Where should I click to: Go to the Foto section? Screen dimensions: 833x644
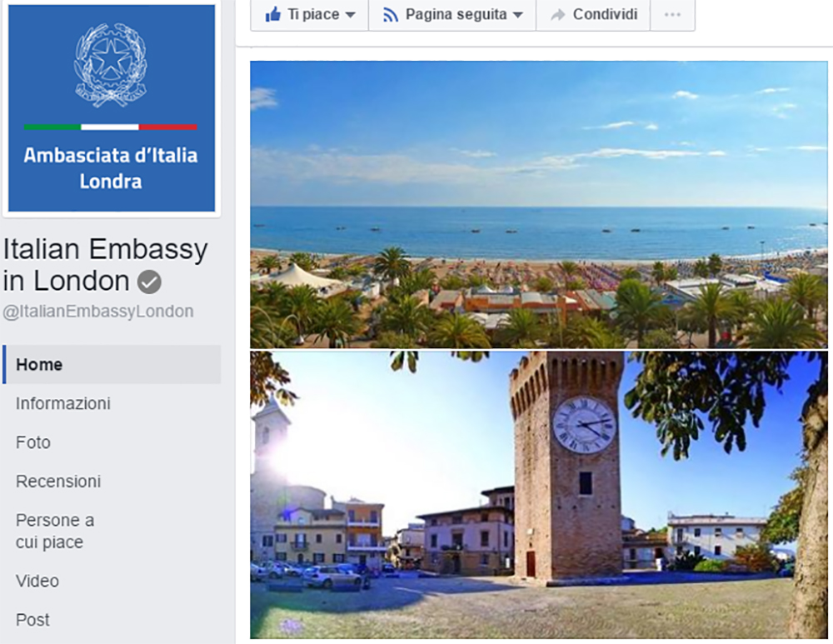(x=33, y=442)
